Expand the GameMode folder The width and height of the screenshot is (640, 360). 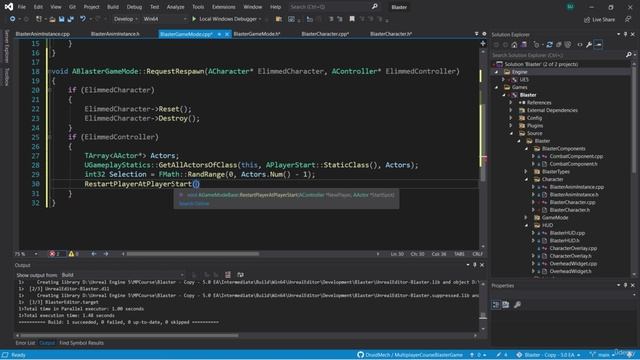click(x=526, y=218)
